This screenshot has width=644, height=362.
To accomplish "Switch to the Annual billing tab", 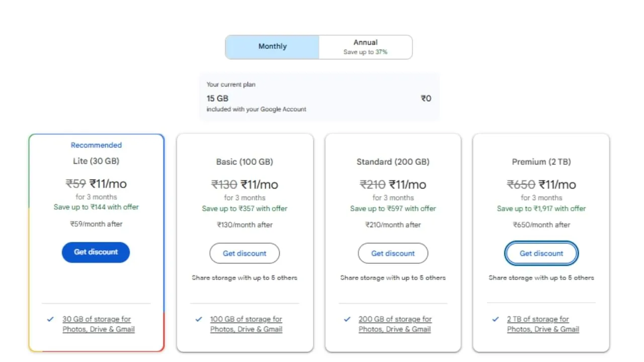I will (365, 47).
